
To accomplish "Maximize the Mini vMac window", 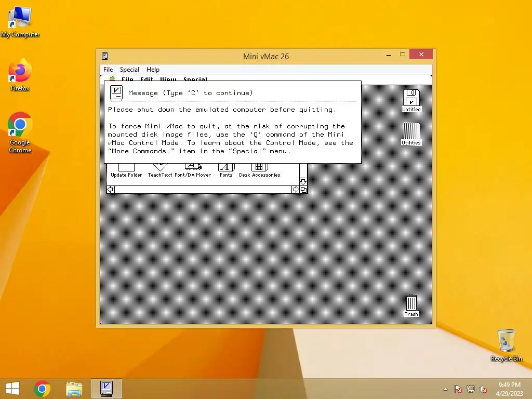I will (x=403, y=54).
